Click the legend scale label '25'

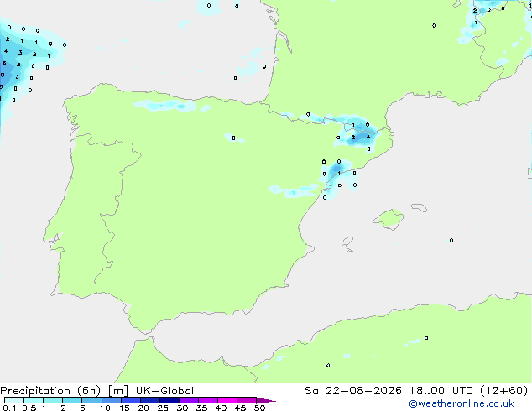coord(163,408)
